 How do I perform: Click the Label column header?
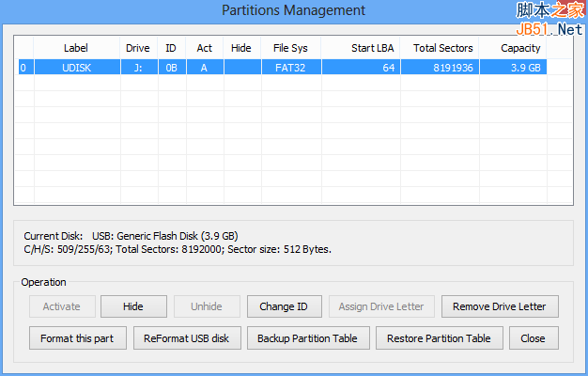click(75, 48)
